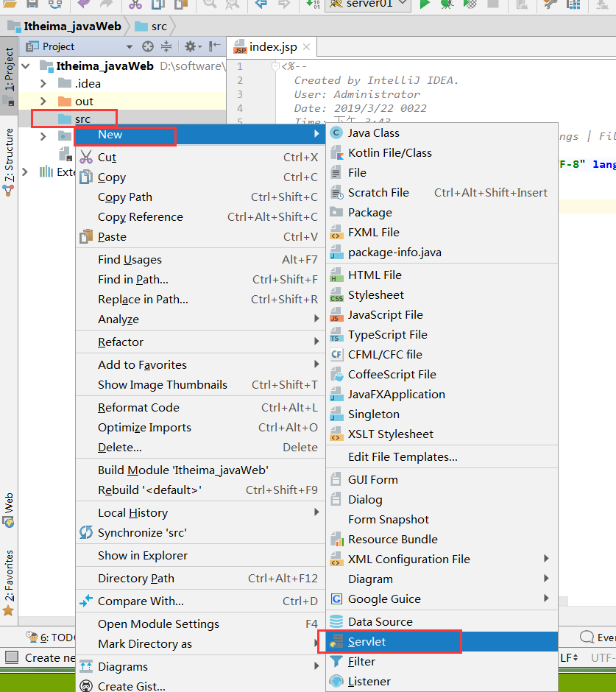Screen dimensions: 616x692
Task: Navigate back with the blue left arrow
Action: (261, 4)
